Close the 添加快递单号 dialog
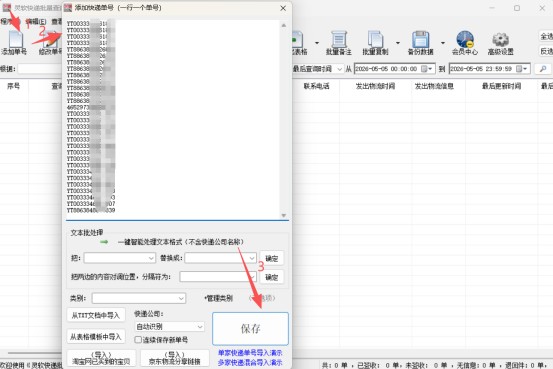The width and height of the screenshot is (553, 369). (x=283, y=8)
